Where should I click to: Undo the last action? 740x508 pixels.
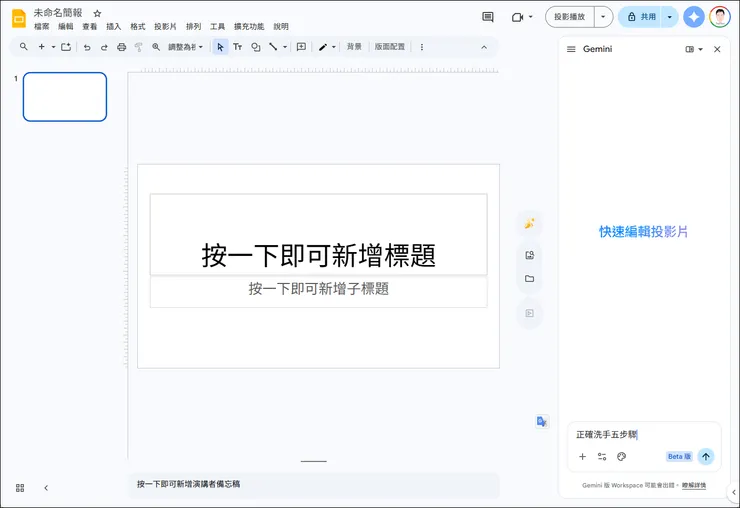click(87, 47)
